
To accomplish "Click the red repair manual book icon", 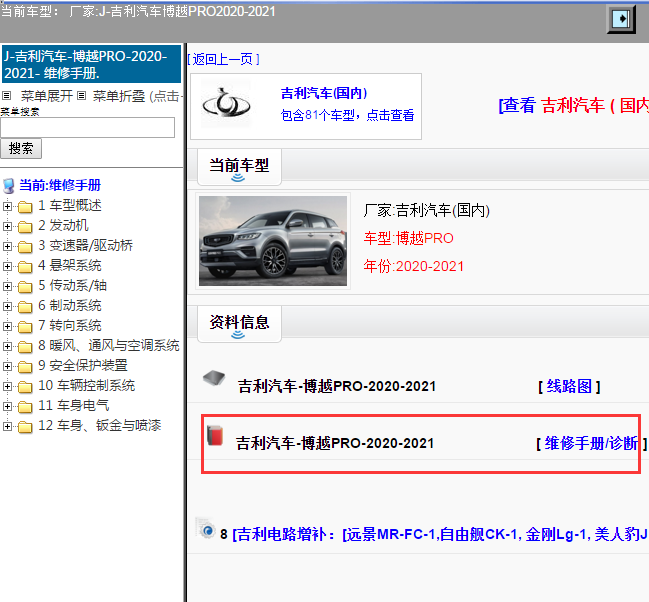I will (x=215, y=435).
